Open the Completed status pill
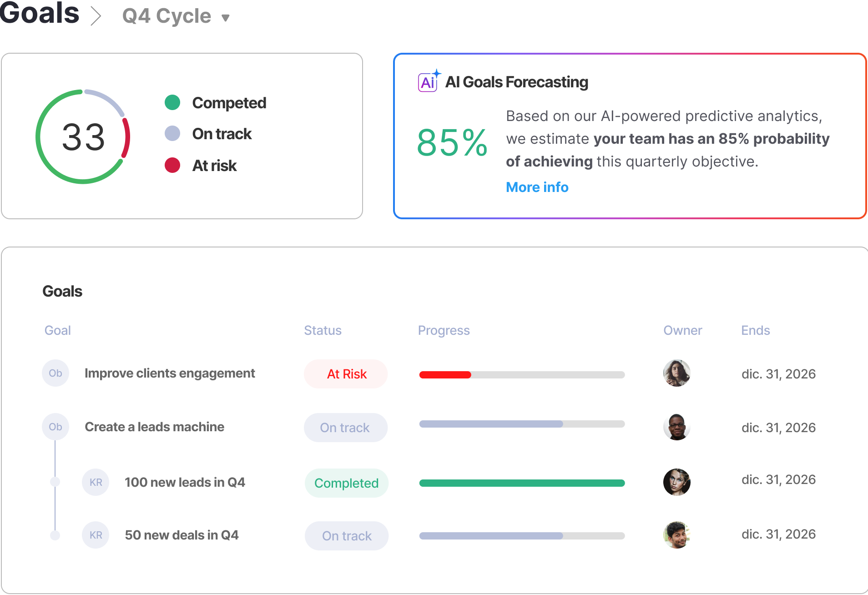This screenshot has width=868, height=595. click(346, 483)
